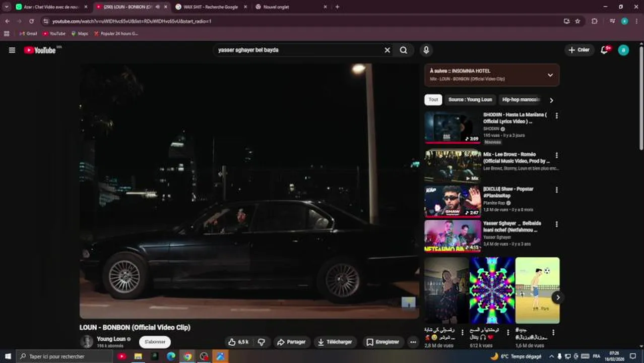Run search with the magnifier button
Image resolution: width=644 pixels, height=363 pixels.
[404, 50]
